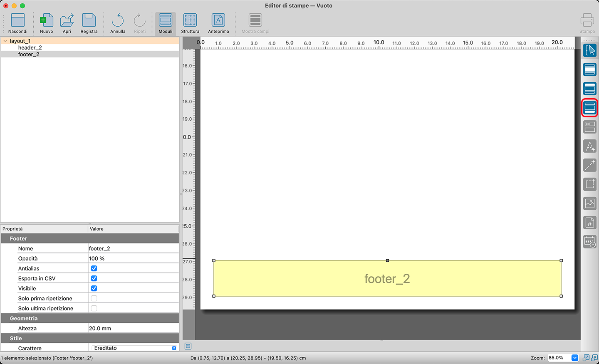The height and width of the screenshot is (364, 599).
Task: Click the Anteprima preview toolbar button
Action: (218, 24)
